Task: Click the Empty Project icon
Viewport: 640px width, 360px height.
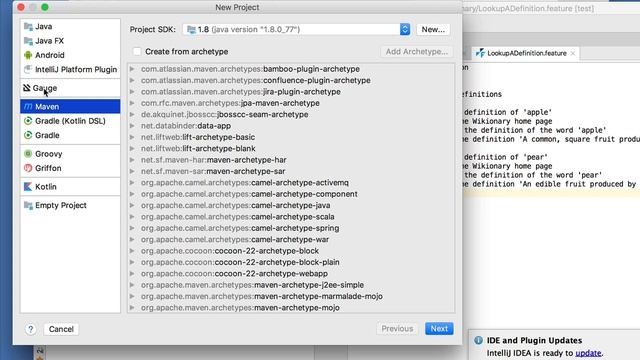Action: click(28, 205)
